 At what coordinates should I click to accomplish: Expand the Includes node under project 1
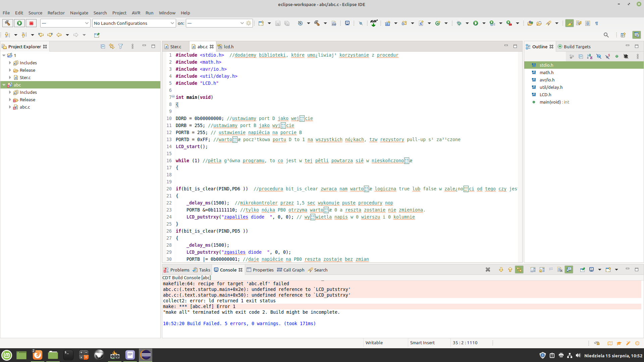pyautogui.click(x=10, y=63)
